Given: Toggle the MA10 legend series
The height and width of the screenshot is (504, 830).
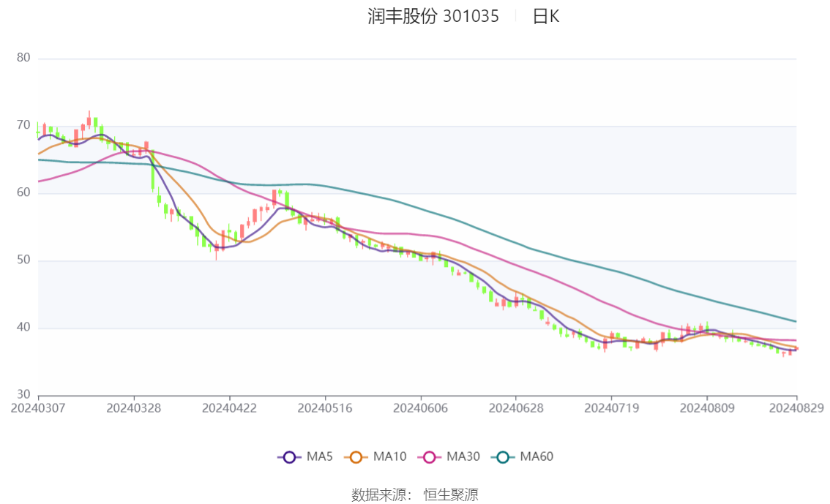Looking at the screenshot, I should (x=375, y=457).
